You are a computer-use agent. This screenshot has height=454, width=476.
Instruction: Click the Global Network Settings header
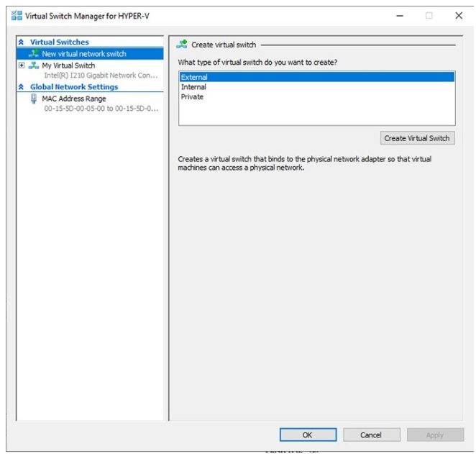click(74, 87)
